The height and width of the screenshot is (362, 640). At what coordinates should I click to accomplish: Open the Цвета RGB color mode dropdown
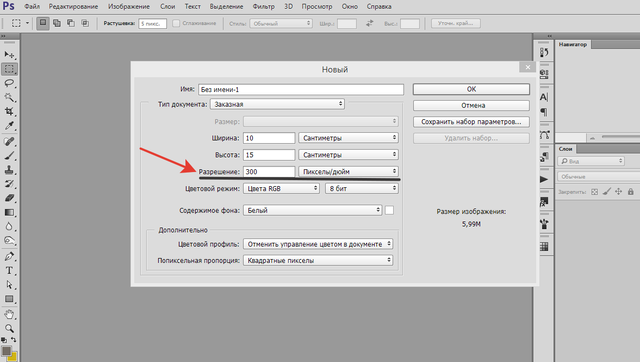[x=281, y=188]
